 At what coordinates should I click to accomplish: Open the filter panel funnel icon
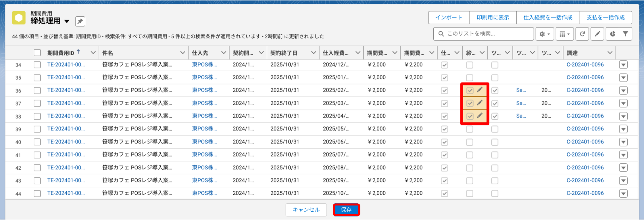(x=626, y=34)
